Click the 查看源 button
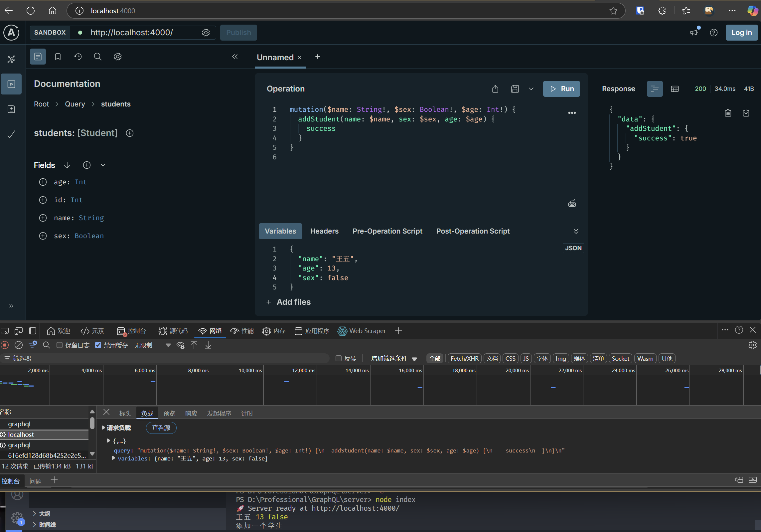 (161, 428)
